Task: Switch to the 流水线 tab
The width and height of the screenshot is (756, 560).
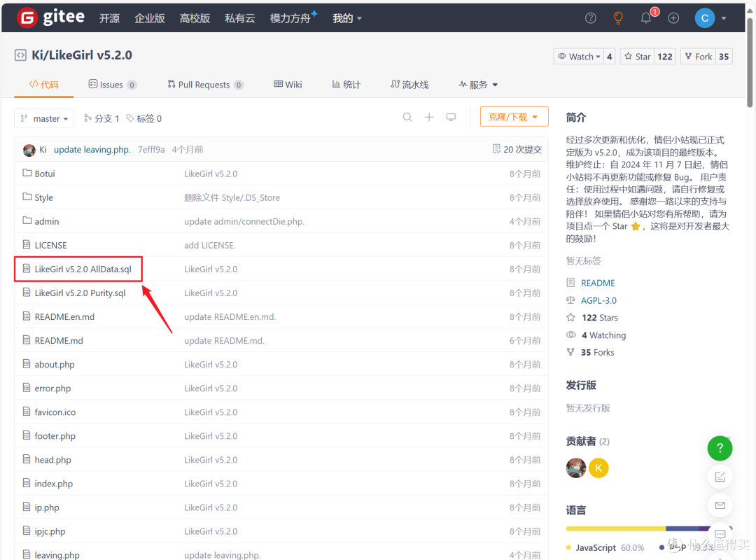Action: click(x=409, y=85)
